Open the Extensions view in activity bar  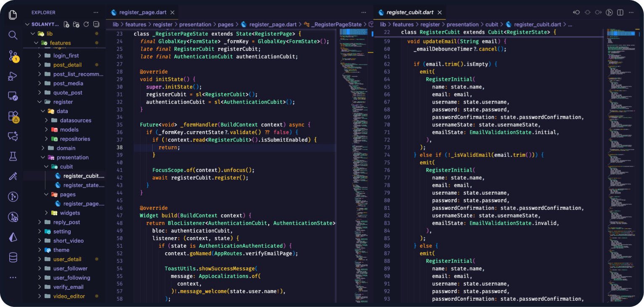[x=13, y=116]
